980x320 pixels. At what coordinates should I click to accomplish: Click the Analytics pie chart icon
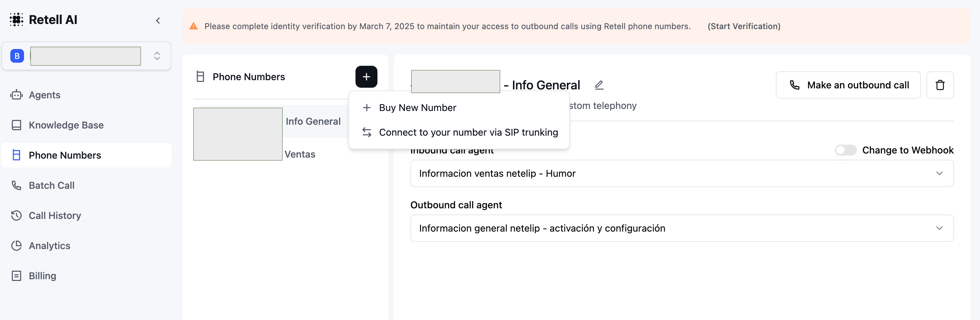16,246
